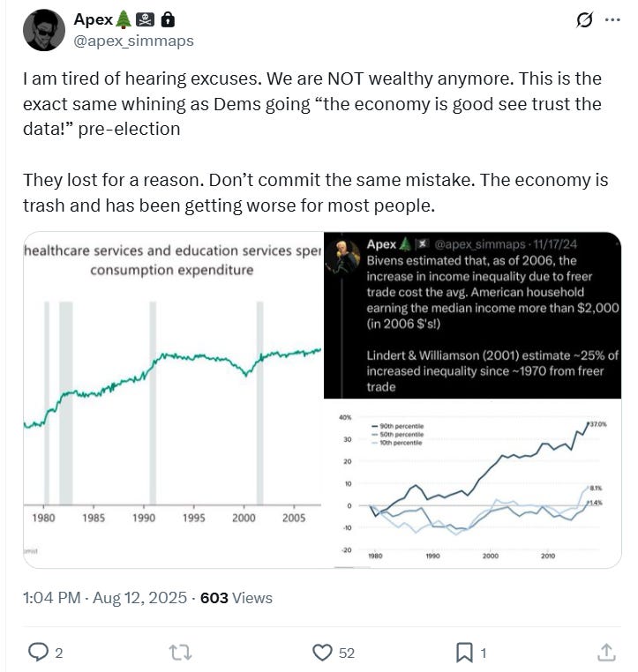Click the pirate flag emoji badge
Image resolution: width=638 pixels, height=672 pixels.
pyautogui.click(x=146, y=19)
